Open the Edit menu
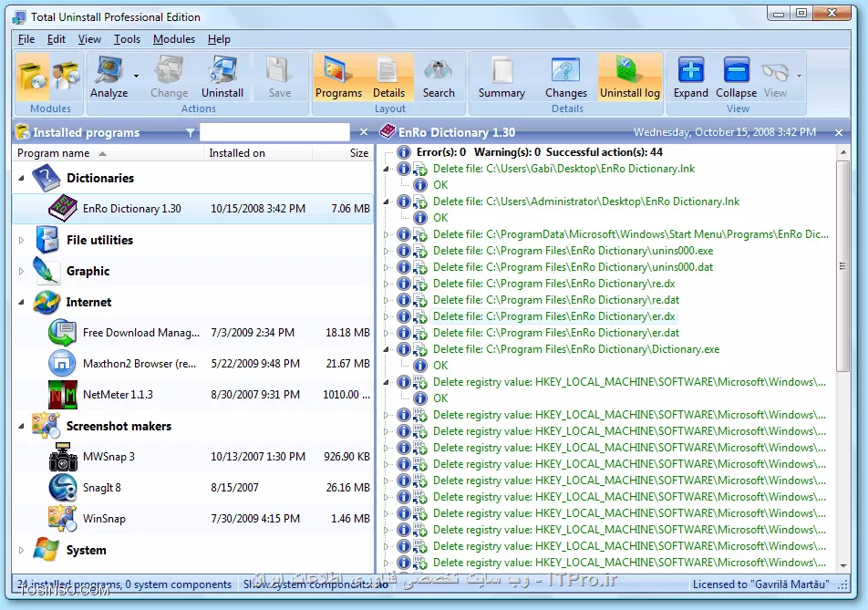Screen dimensions: 868x610 56,39
